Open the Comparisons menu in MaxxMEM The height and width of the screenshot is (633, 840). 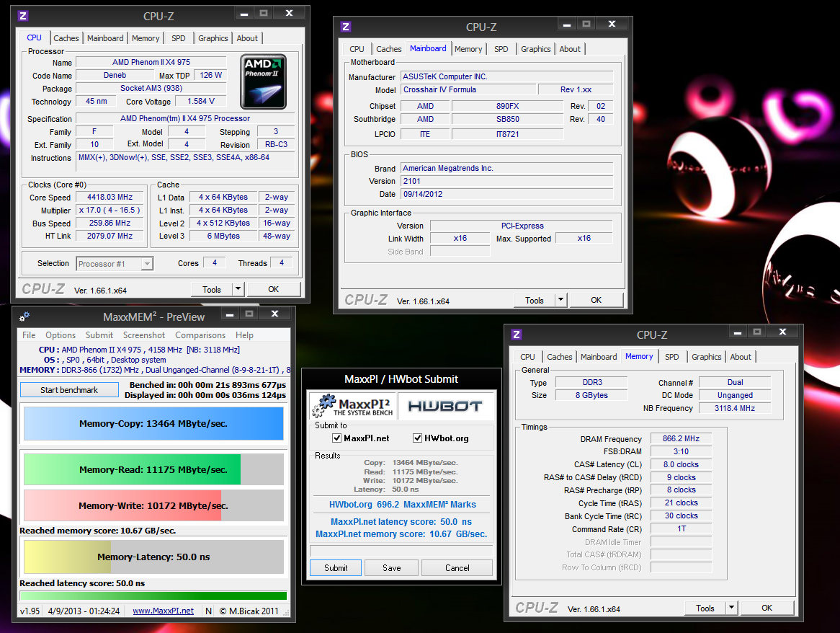coord(200,335)
